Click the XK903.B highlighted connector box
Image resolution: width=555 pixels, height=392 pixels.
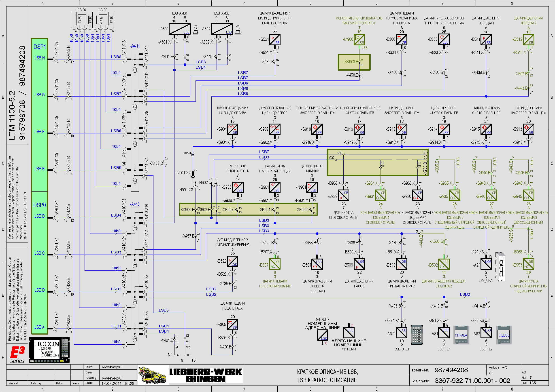tap(354, 62)
